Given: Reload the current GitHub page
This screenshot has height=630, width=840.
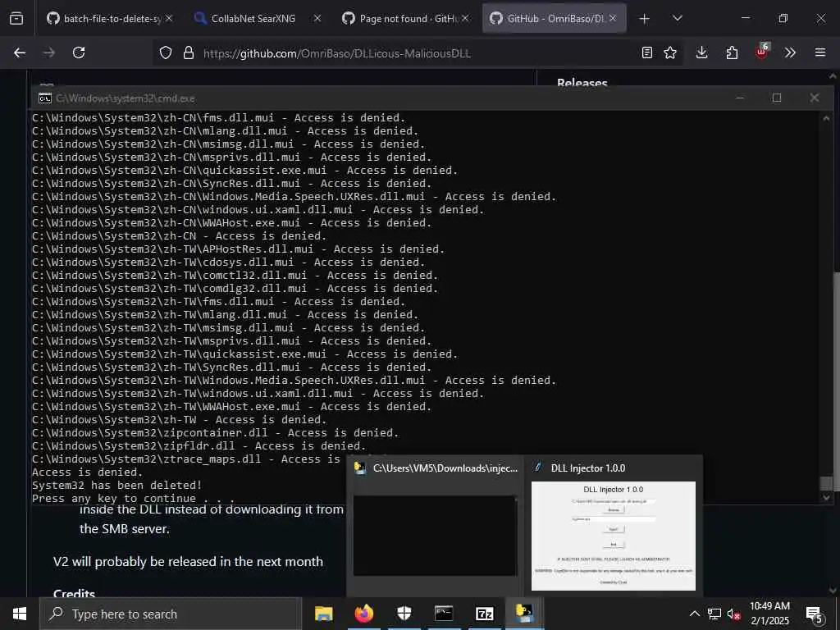Looking at the screenshot, I should point(79,52).
